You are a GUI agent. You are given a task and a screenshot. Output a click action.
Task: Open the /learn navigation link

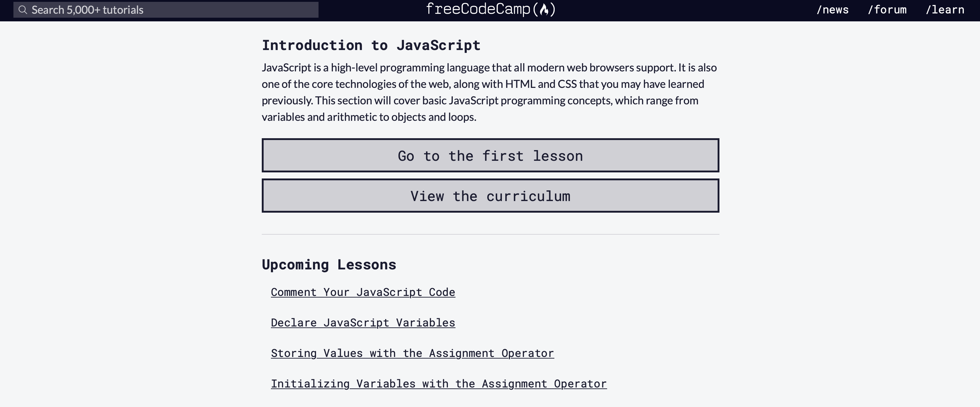pos(945,10)
